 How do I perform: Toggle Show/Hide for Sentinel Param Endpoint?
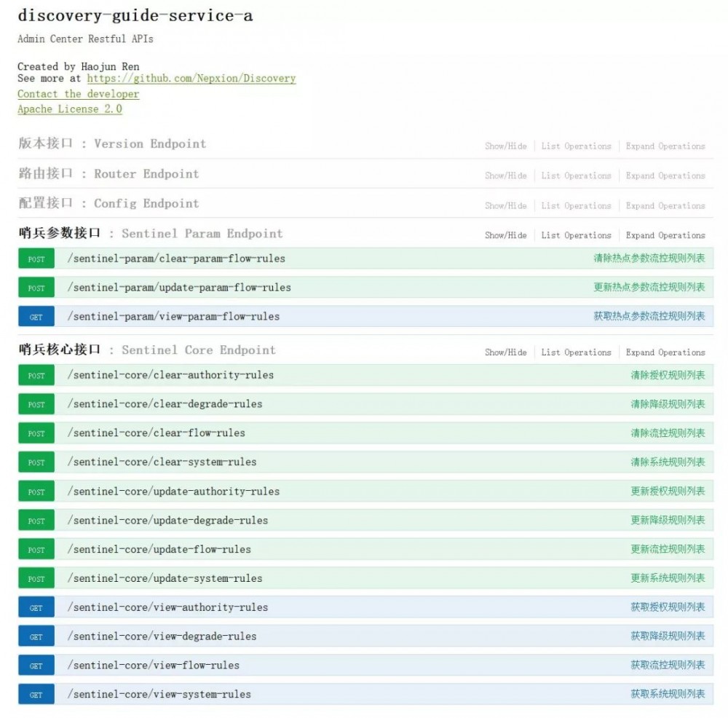pos(505,235)
